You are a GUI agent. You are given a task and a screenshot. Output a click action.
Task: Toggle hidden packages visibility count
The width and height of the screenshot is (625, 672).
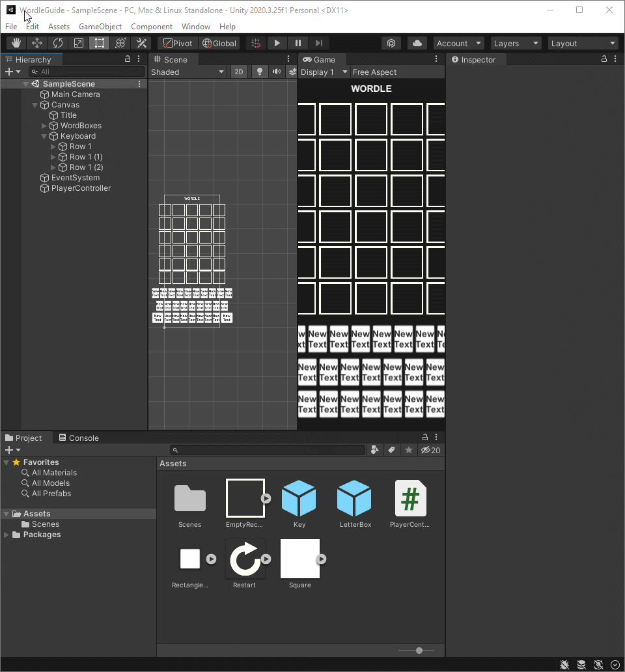click(430, 450)
